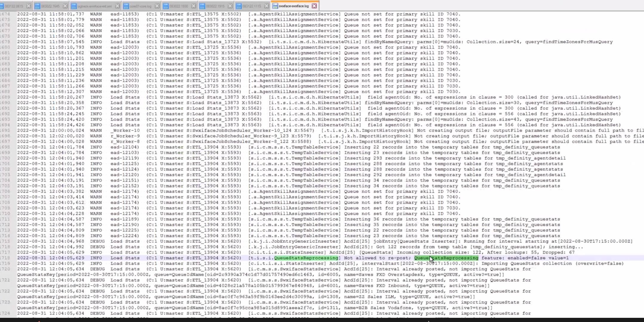This screenshot has width=644, height=322.
Task: Close the 083022.1915 tab
Action: [230, 6]
